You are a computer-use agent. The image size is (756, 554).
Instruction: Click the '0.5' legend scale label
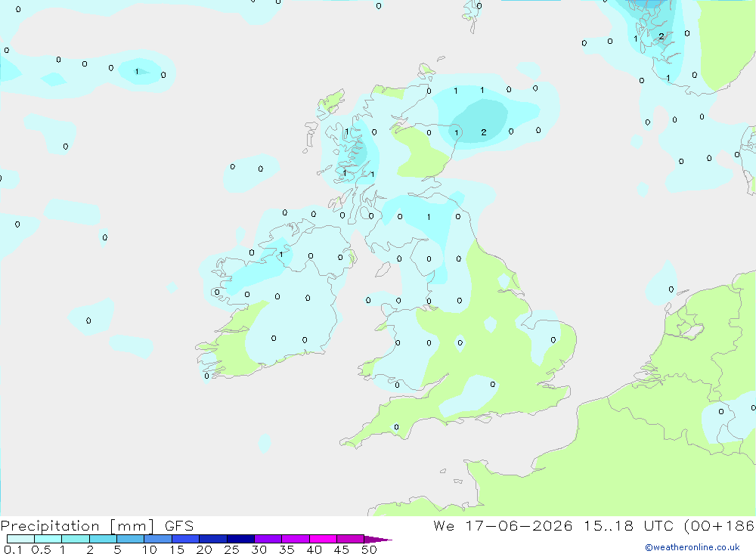pos(42,549)
